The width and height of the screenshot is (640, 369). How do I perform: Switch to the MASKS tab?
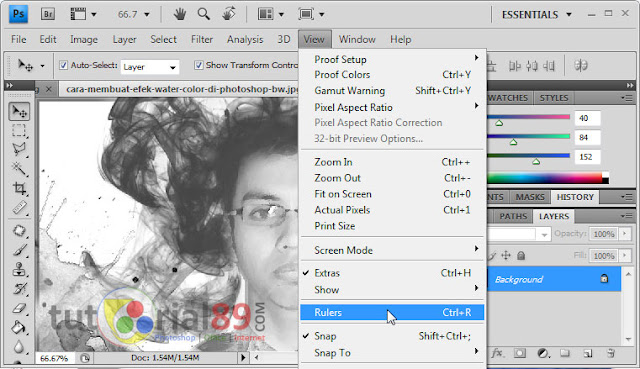point(530,197)
